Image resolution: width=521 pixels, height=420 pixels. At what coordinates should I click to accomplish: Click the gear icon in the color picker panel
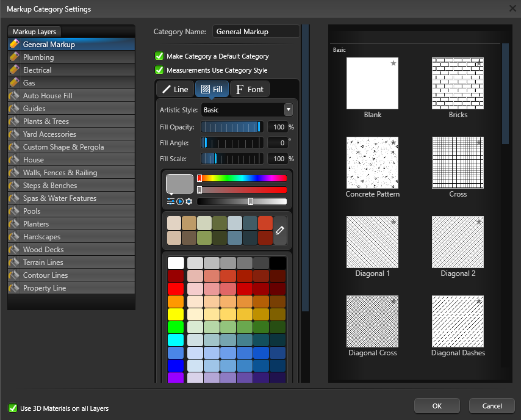pyautogui.click(x=189, y=201)
